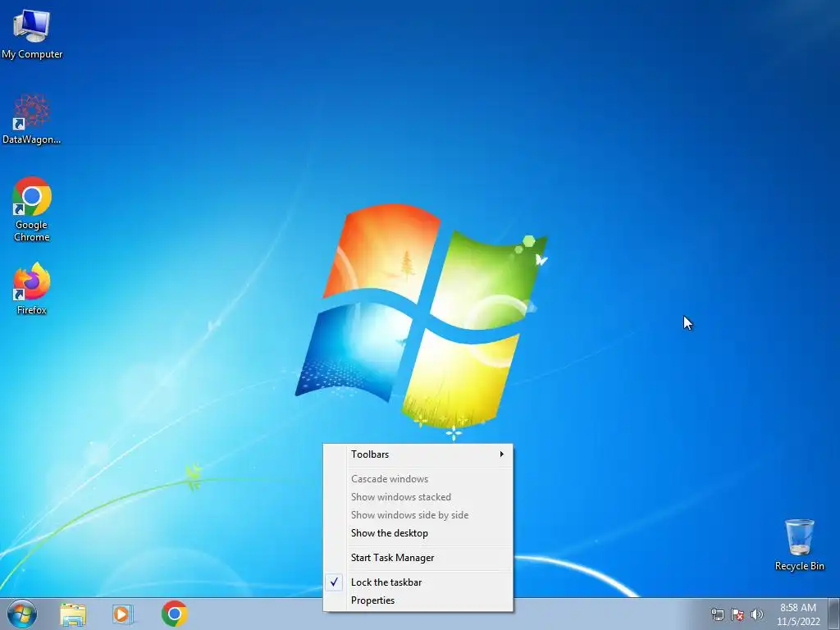Open the My Computer desktop icon

tap(32, 34)
